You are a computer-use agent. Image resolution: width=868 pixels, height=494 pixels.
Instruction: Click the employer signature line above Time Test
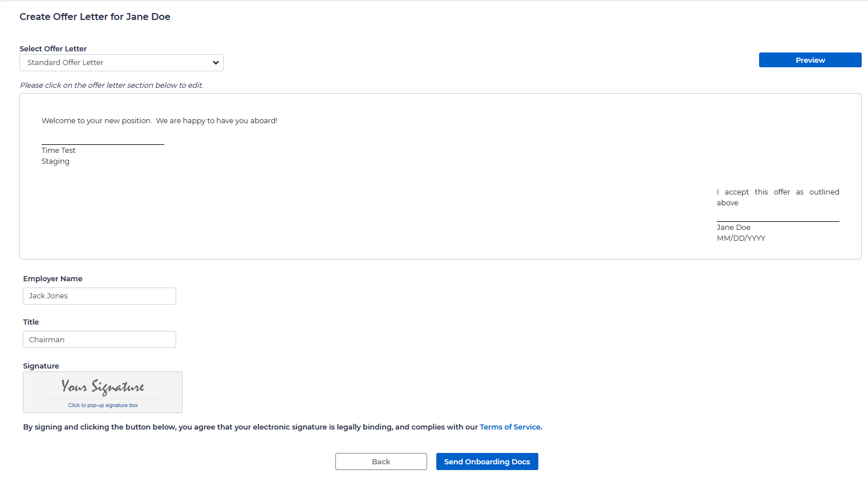point(103,144)
